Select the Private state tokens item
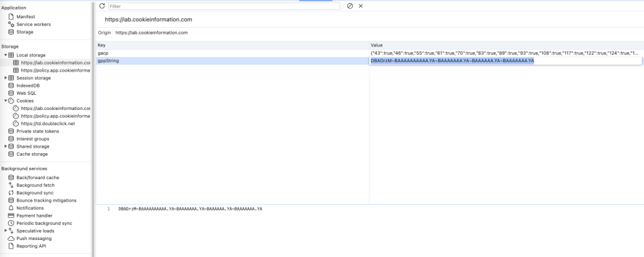Screen dimensions: 644x257 point(38,131)
